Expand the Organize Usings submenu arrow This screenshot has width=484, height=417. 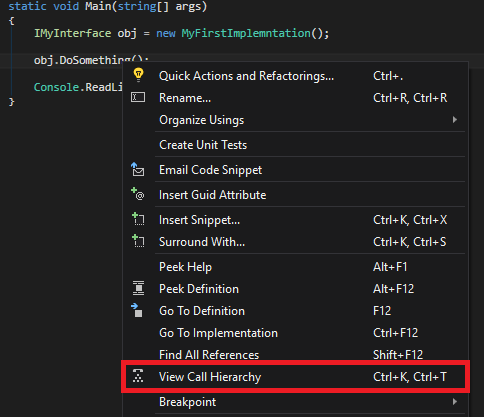click(x=455, y=120)
